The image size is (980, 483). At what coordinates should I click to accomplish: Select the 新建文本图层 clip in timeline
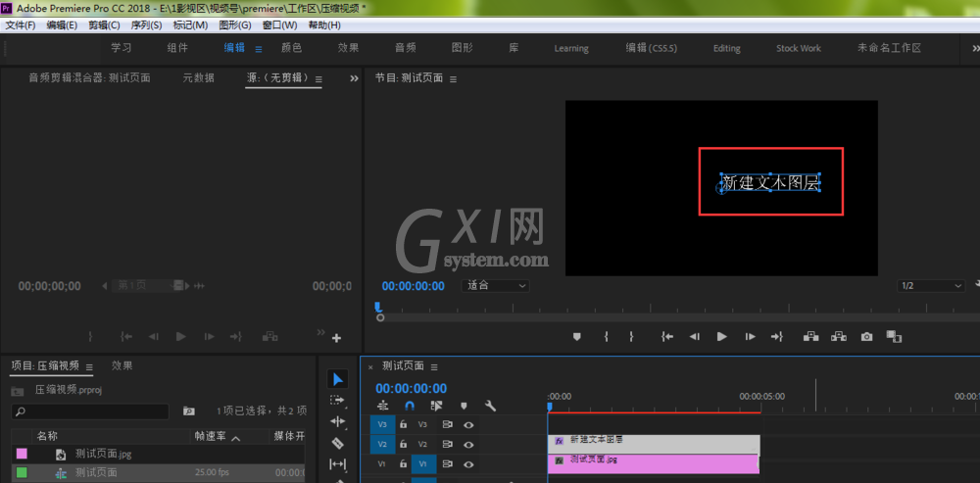tap(654, 443)
